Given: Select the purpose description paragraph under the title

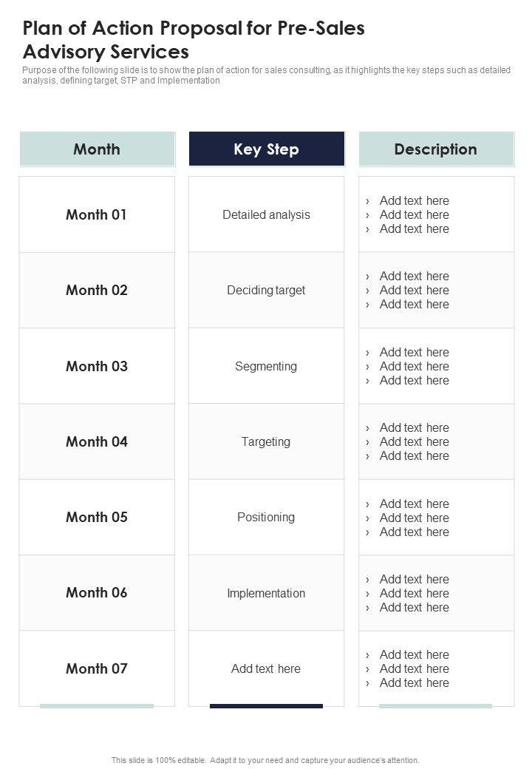Looking at the screenshot, I should [266, 75].
